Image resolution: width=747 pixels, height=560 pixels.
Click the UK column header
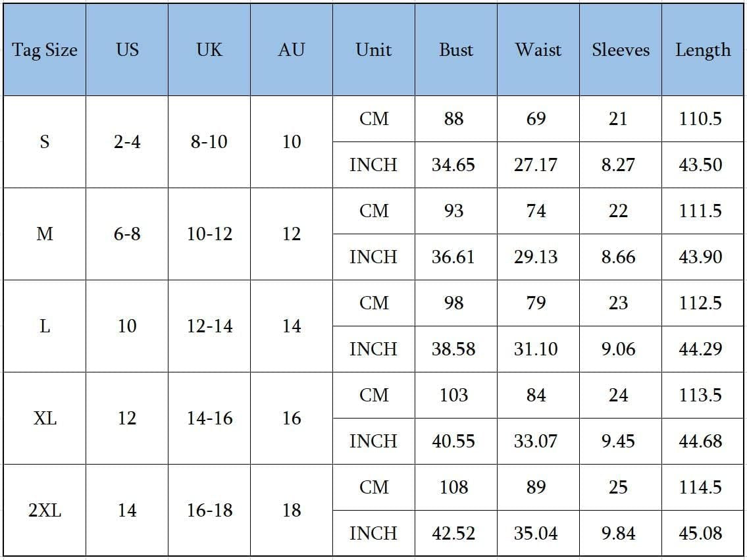(209, 50)
